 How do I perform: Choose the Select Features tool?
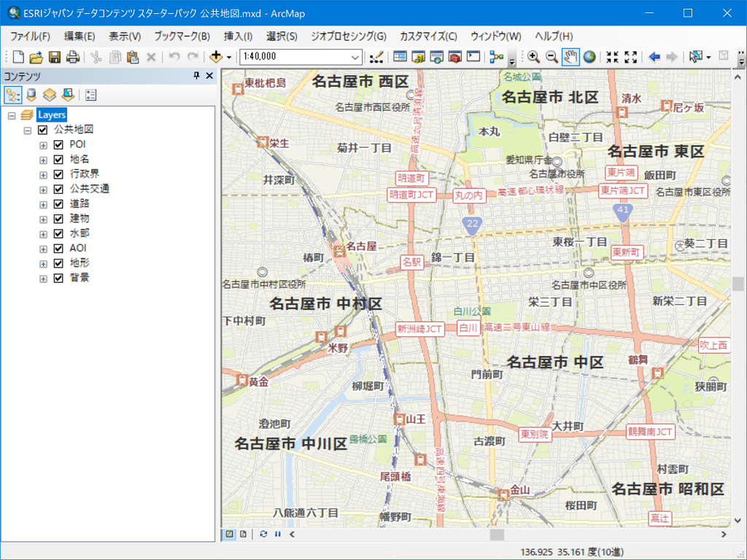(696, 57)
